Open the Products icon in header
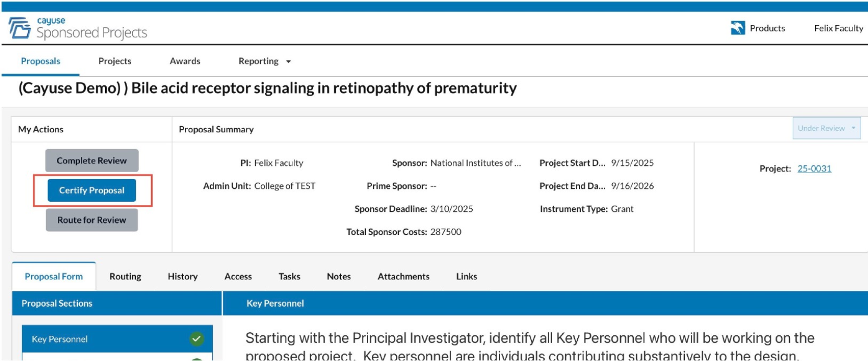The height and width of the screenshot is (361, 868). 738,28
